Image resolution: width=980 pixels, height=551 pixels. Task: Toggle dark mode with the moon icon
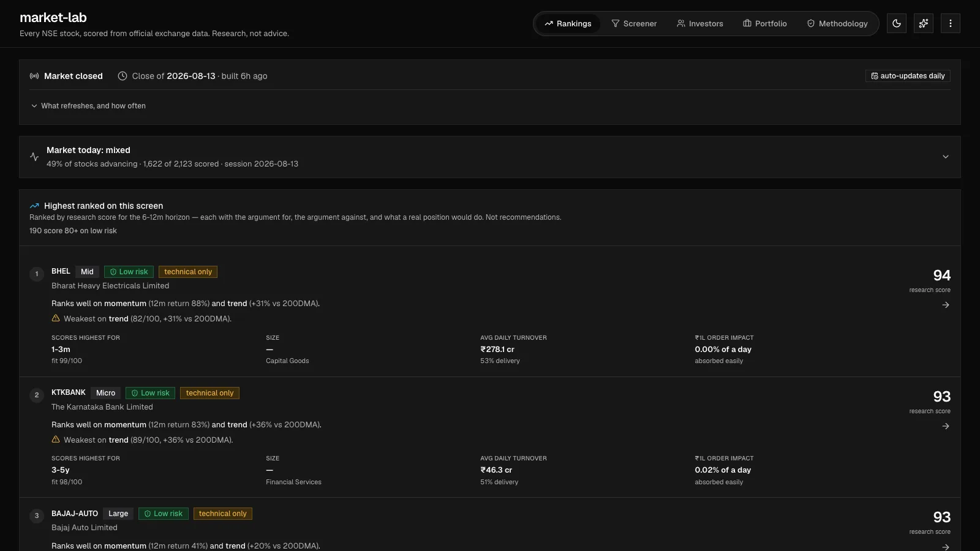point(897,23)
